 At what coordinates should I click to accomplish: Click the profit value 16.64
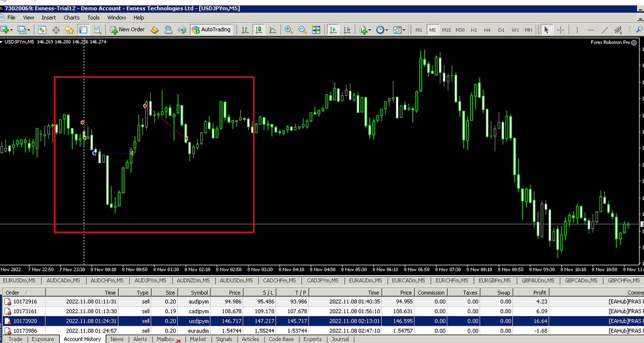[x=540, y=321]
